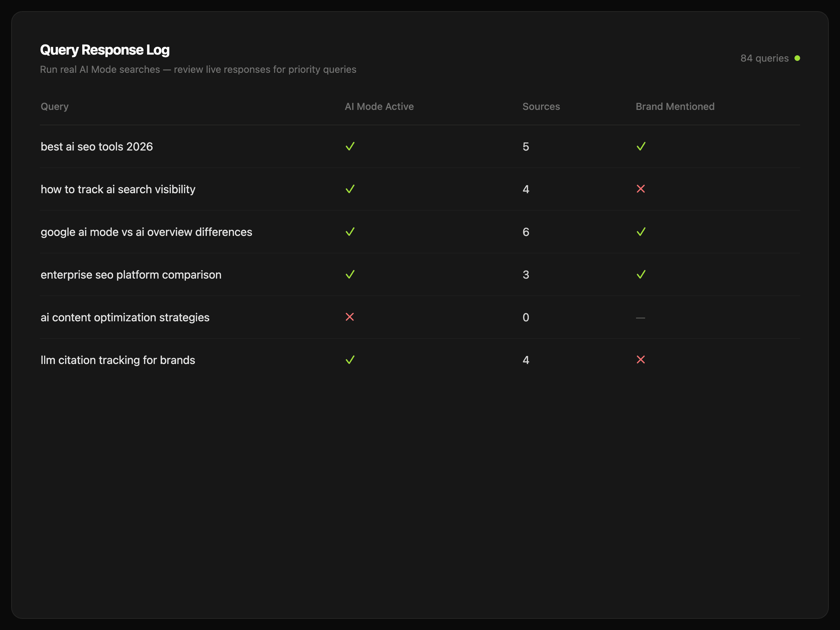Click AI Mode checkmark for how to track ai search visibility
This screenshot has height=630, width=840.
[x=350, y=189]
